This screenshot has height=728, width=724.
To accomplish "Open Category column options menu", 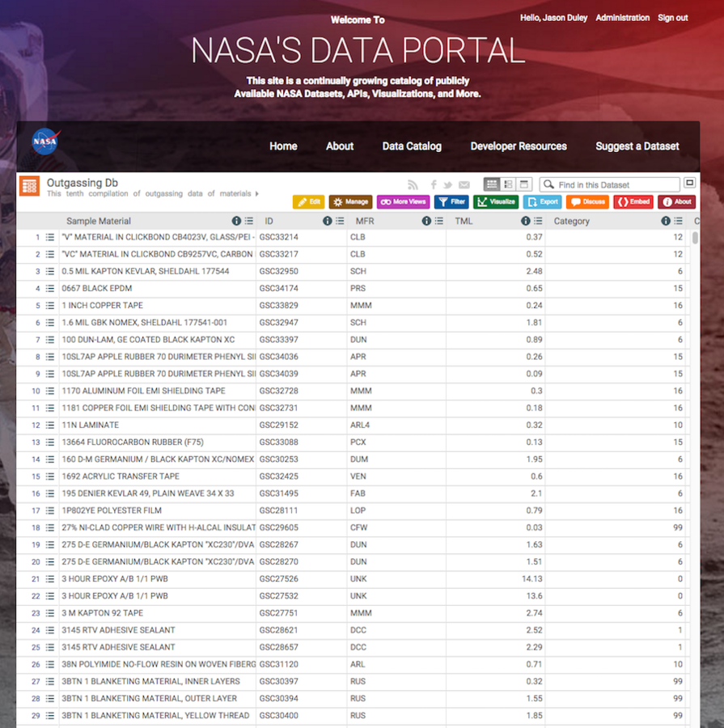I will point(678,221).
